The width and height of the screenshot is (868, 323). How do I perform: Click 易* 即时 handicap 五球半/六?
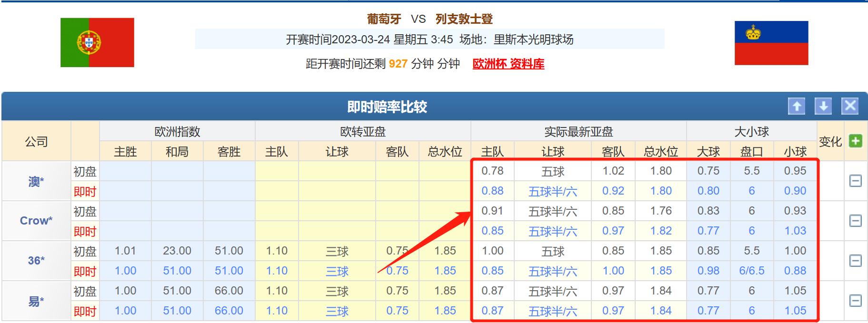552,311
